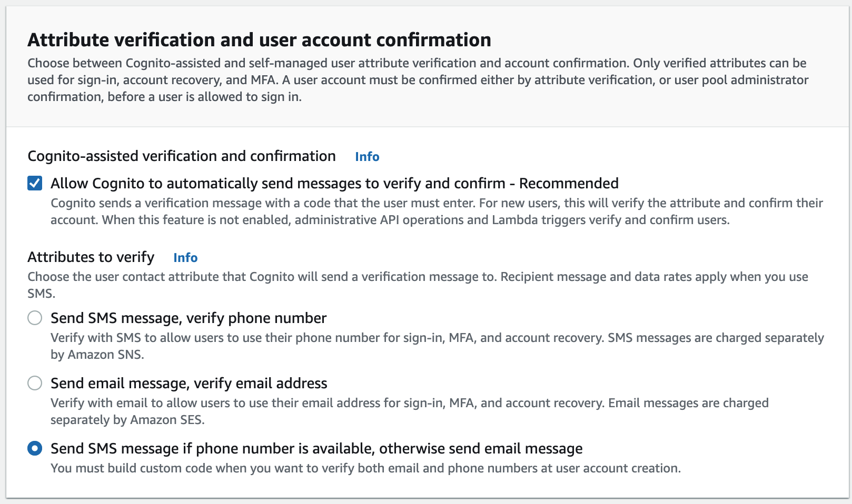
Task: Click the Cognito-assisted verification and confirmation subheading
Action: click(x=182, y=156)
